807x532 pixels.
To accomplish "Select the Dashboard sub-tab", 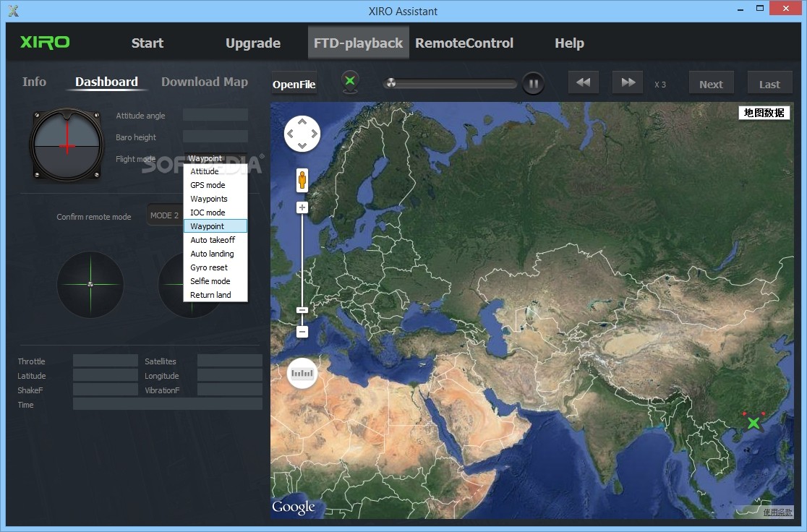I will click(106, 82).
